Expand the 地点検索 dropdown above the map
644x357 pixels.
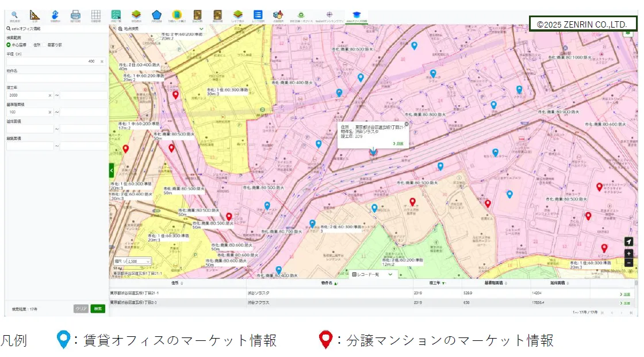point(201,28)
